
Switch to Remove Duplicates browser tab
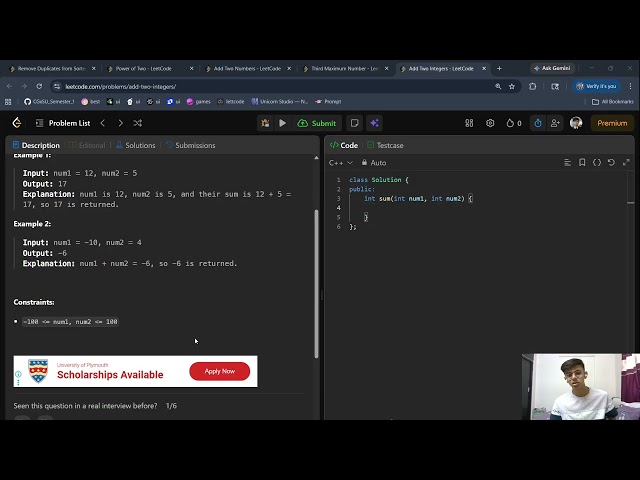(x=51, y=69)
